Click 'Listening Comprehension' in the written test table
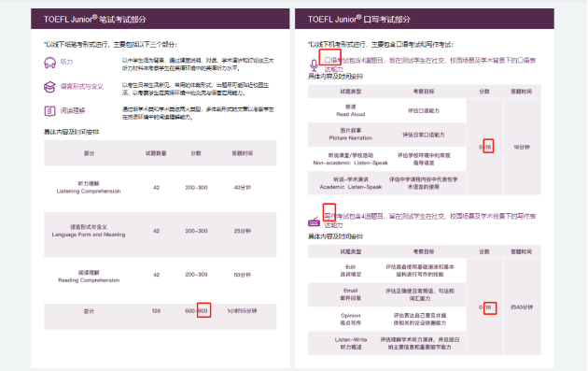 [x=89, y=192]
